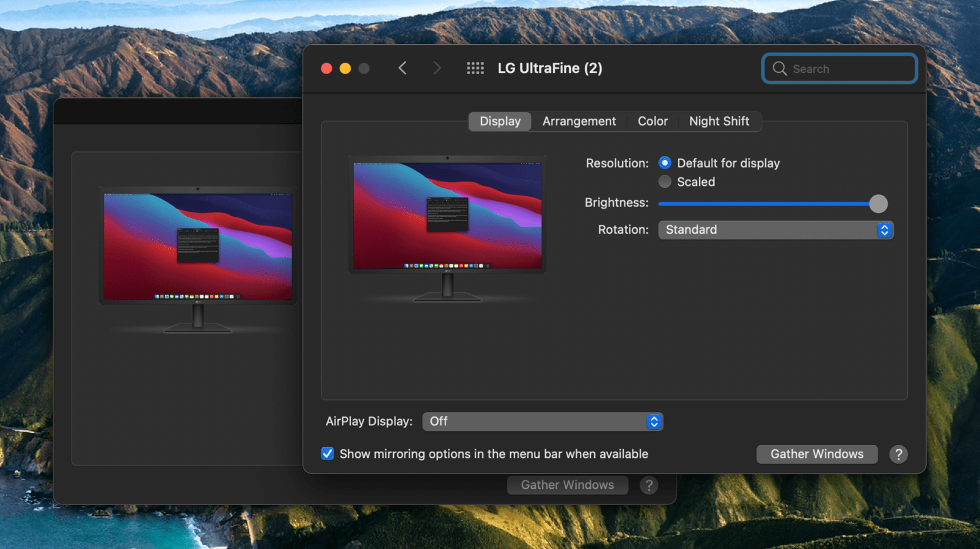Go forward with the right chevron arrow
Viewport: 980px width, 549px height.
click(x=437, y=68)
